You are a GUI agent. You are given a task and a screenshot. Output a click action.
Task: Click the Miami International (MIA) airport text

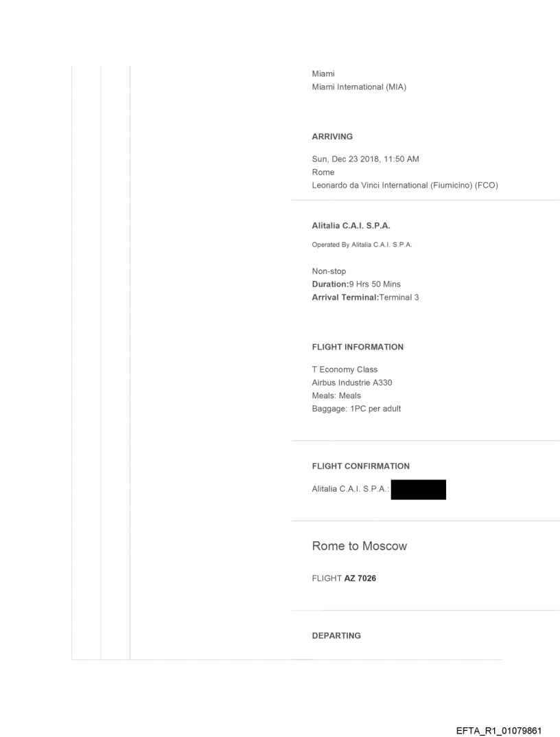pos(359,87)
